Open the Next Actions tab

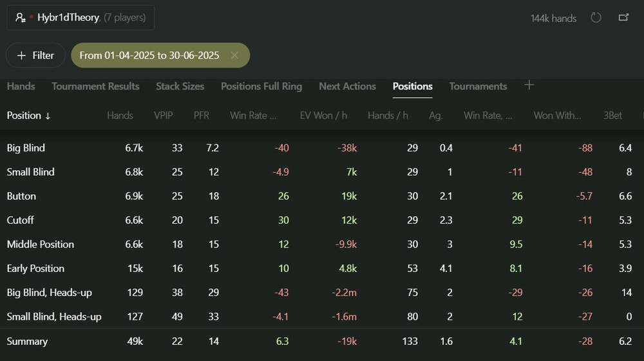coord(347,86)
